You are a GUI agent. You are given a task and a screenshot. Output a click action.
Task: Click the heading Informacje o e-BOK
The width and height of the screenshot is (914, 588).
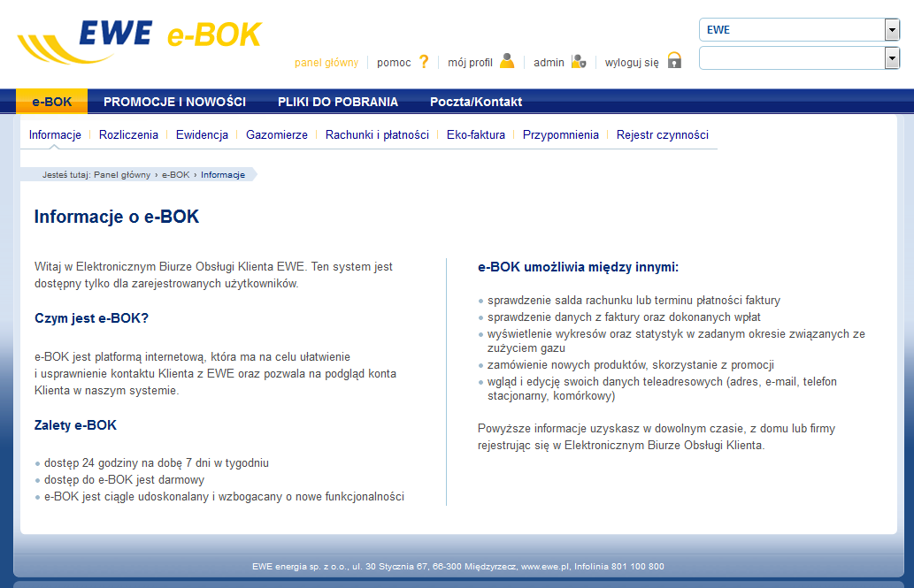pyautogui.click(x=117, y=217)
